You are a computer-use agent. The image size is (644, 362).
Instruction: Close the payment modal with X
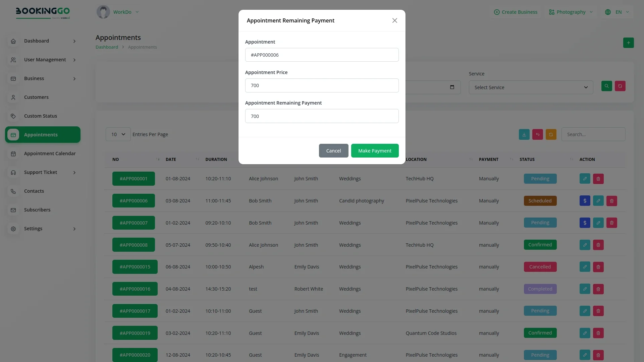click(x=394, y=21)
